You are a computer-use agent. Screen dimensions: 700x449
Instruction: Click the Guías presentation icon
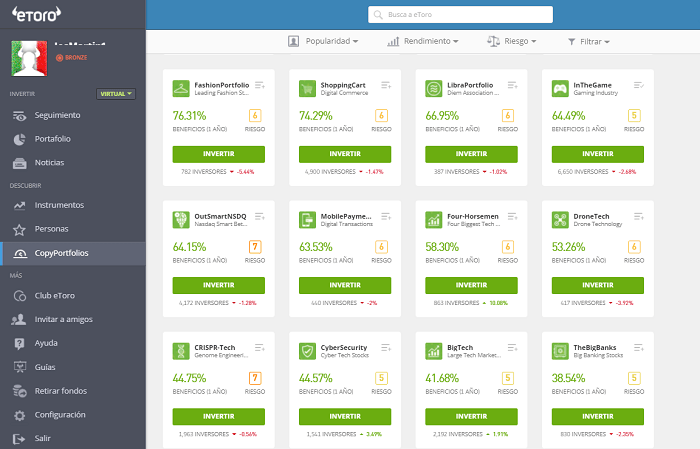tap(19, 367)
